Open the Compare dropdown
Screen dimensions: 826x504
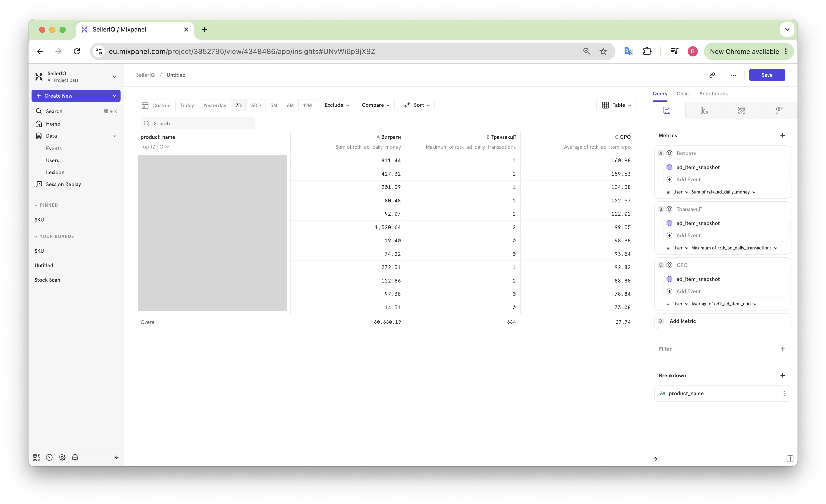(x=375, y=105)
